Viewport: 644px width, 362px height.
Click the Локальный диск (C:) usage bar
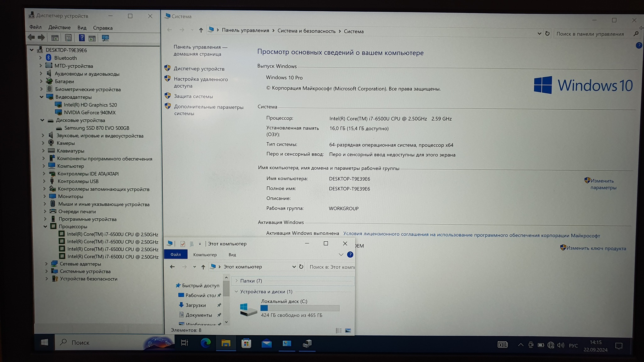pos(300,308)
